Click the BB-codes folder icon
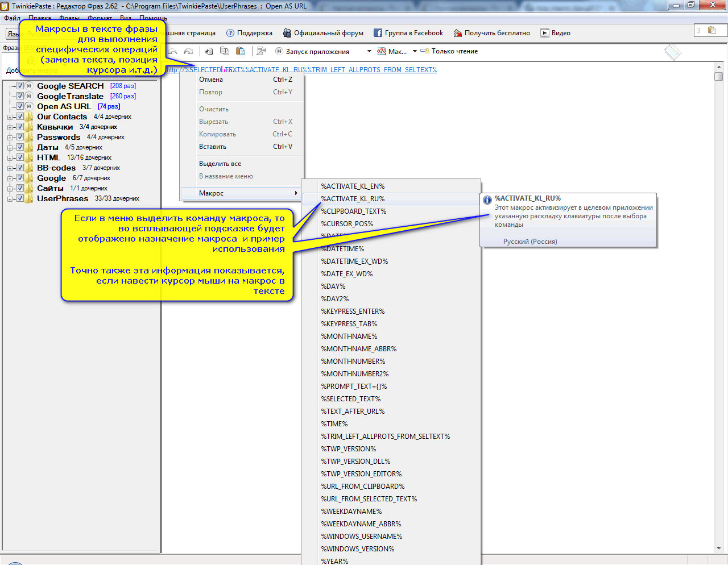This screenshot has height=565, width=728. point(29,168)
